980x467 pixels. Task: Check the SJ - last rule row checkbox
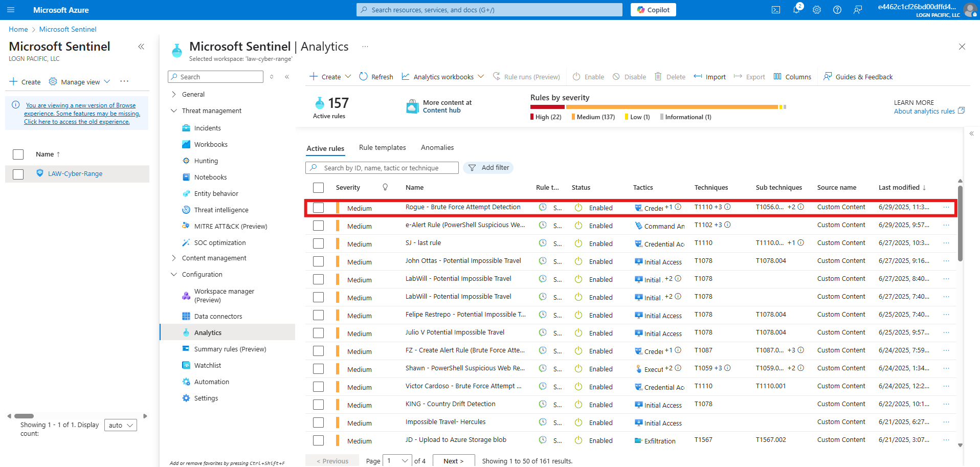[318, 243]
